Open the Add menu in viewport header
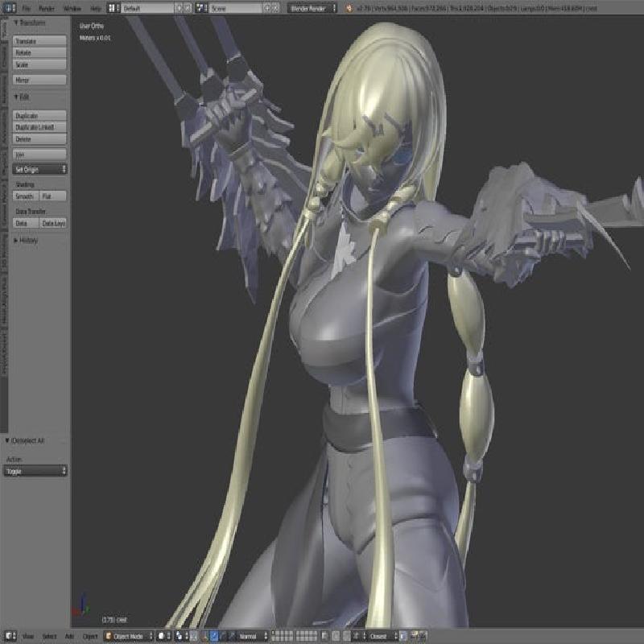The width and height of the screenshot is (644, 644). [69, 636]
